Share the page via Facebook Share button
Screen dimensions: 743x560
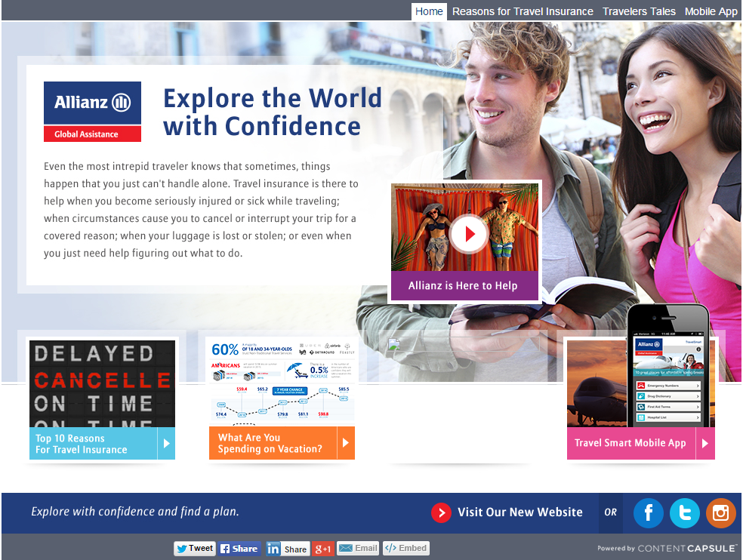click(239, 549)
